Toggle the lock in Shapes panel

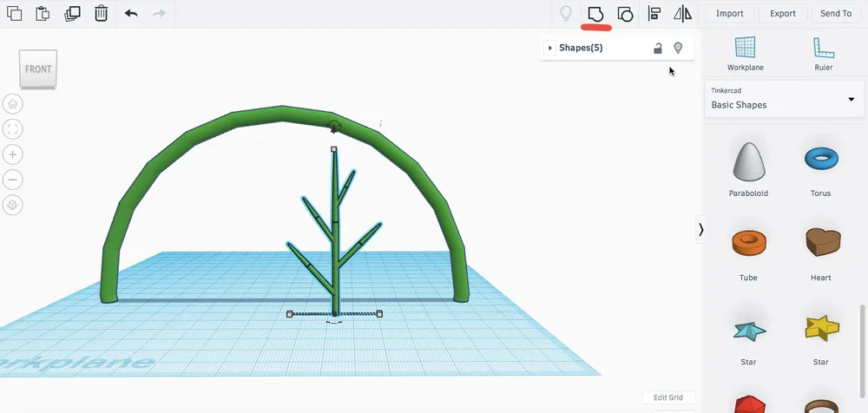tap(658, 49)
